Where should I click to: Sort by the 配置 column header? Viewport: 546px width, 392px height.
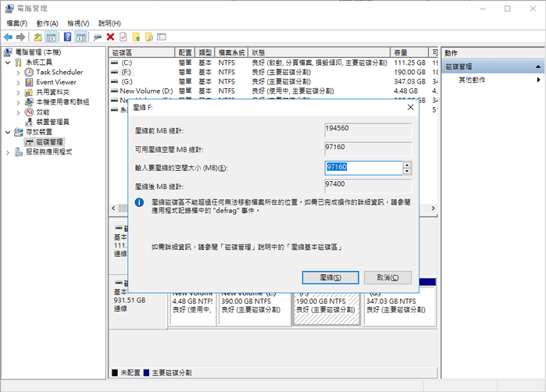click(185, 52)
